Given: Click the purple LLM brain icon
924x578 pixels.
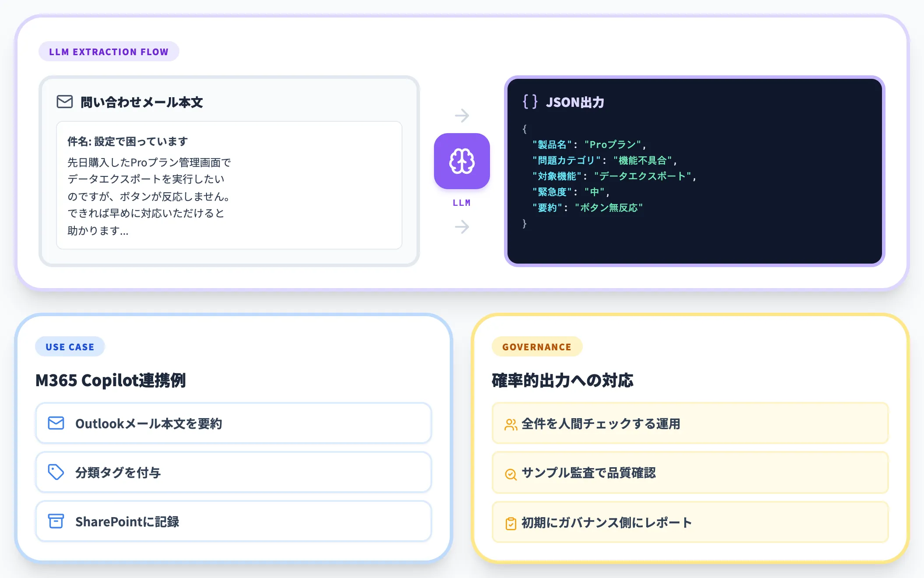Looking at the screenshot, I should pos(462,161).
